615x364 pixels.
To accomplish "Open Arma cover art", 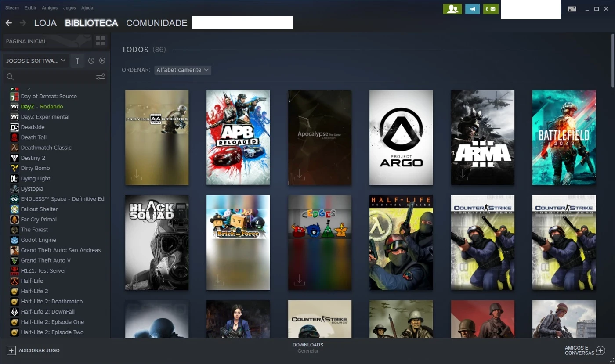I will (482, 137).
